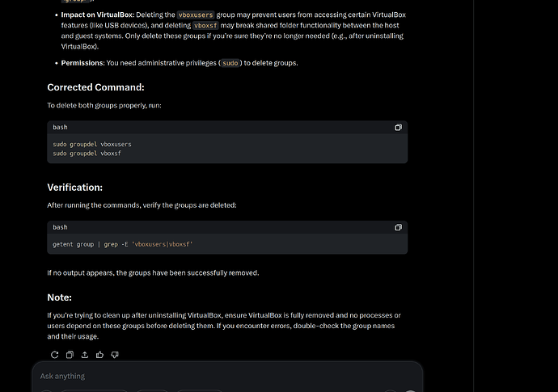This screenshot has height=392, width=558.
Task: Copy the getent grep code block
Action: tap(398, 228)
